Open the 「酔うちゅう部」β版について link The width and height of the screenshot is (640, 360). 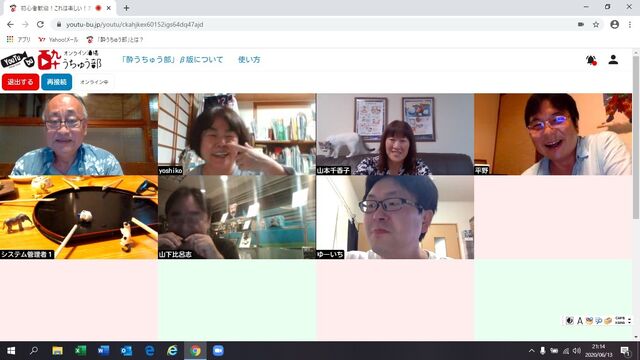click(172, 60)
